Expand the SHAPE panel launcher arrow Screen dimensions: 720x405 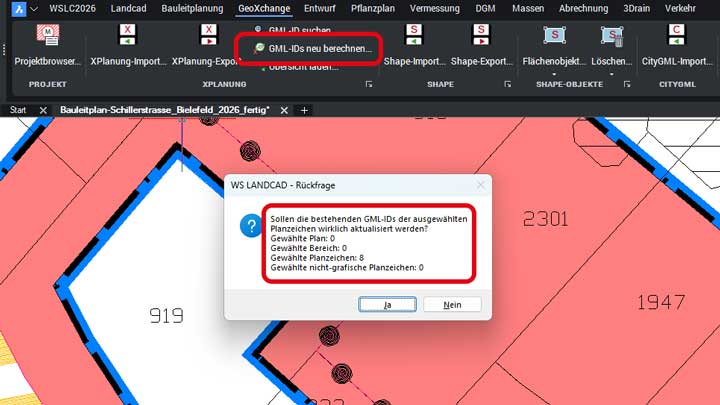click(507, 84)
